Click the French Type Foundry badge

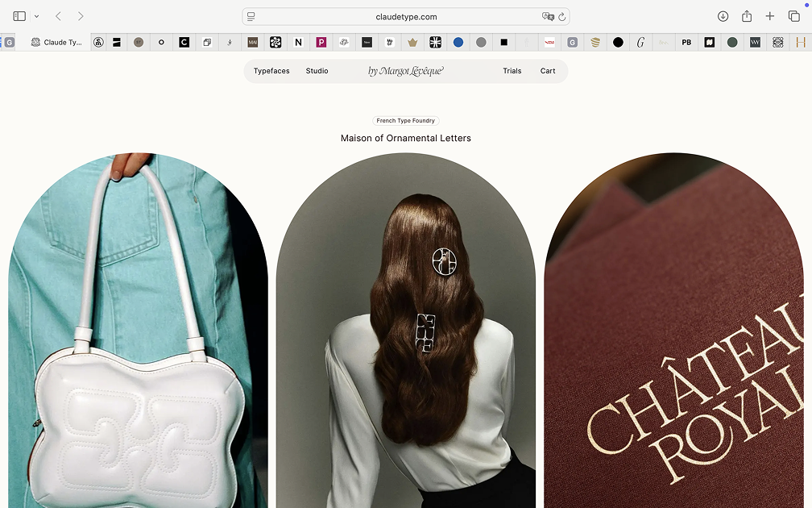point(406,121)
